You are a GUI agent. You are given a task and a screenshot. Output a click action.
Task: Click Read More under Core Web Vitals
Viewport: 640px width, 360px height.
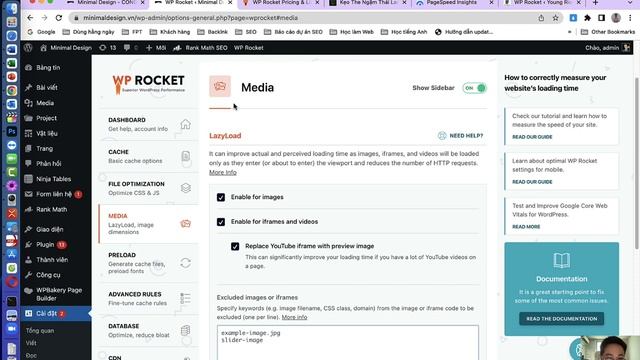point(526,227)
